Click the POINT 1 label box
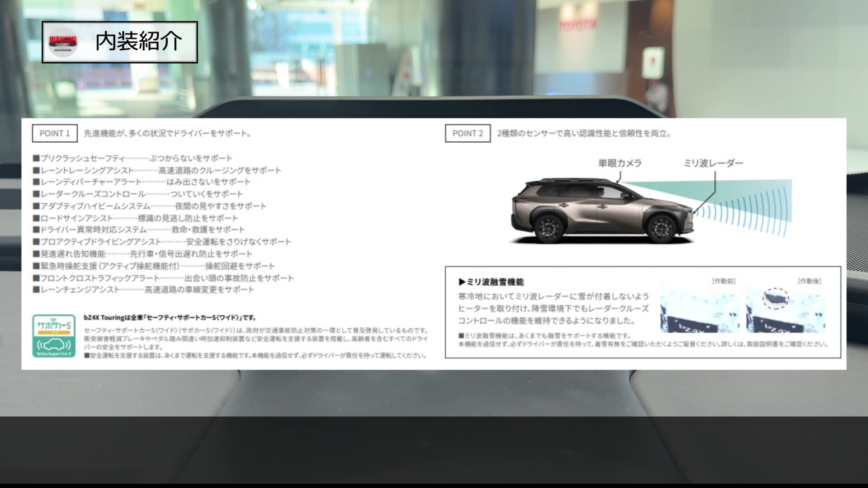The image size is (868, 488). click(55, 133)
